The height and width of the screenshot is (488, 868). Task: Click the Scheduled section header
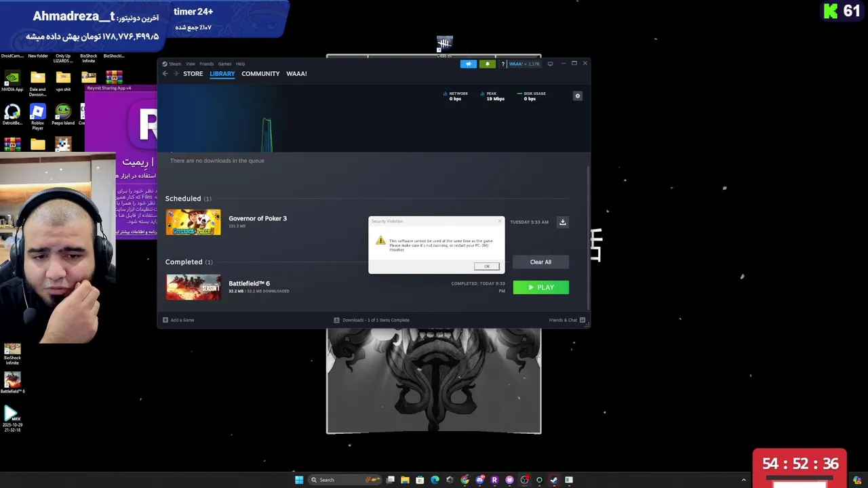pyautogui.click(x=188, y=199)
